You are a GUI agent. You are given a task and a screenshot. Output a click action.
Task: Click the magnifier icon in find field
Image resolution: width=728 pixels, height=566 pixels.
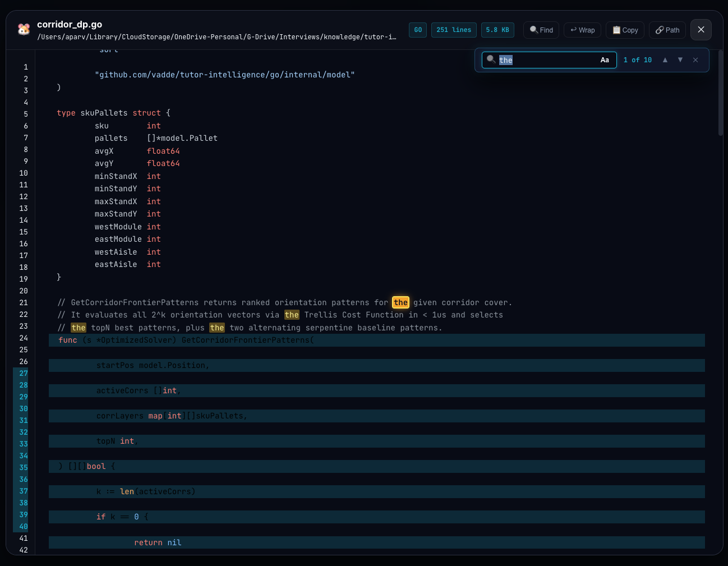pyautogui.click(x=491, y=59)
